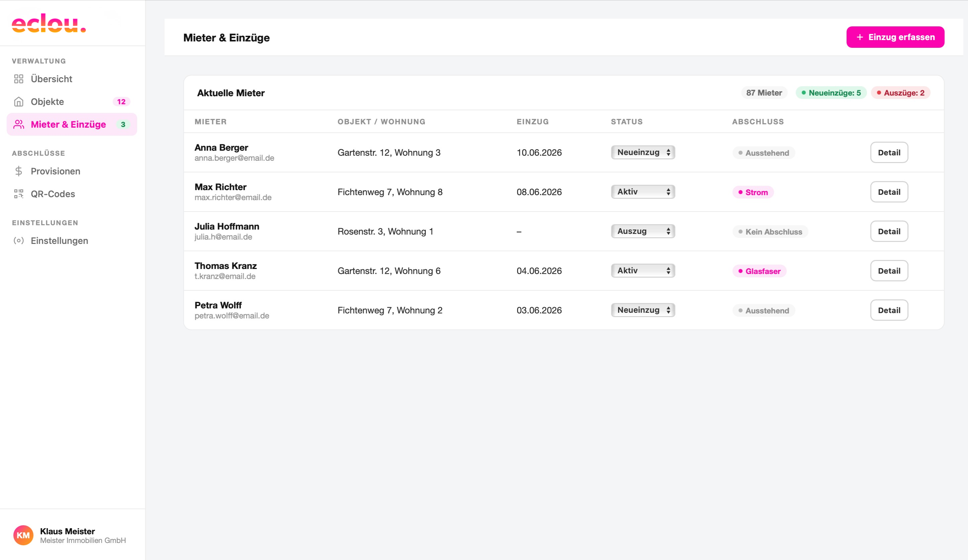Click the date 03.06.2026
The height and width of the screenshot is (560, 968).
[539, 310]
